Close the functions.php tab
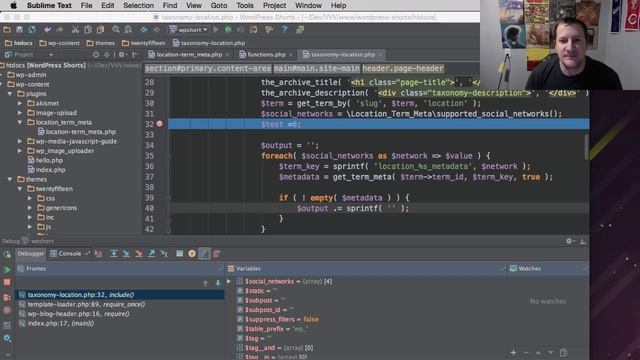 click(291, 55)
